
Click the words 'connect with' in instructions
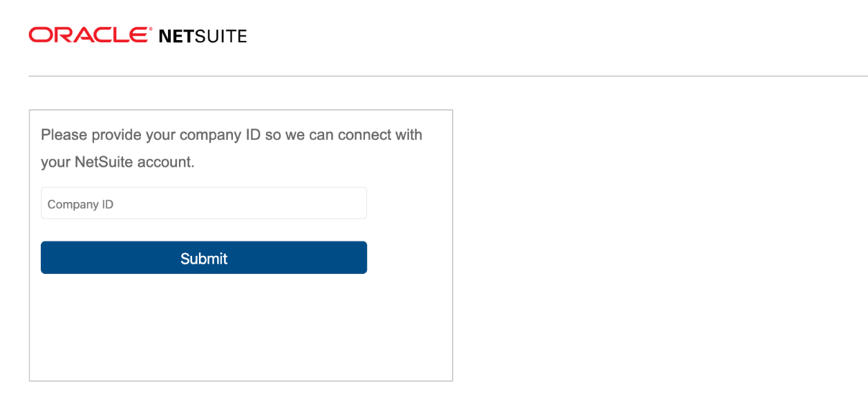point(379,135)
